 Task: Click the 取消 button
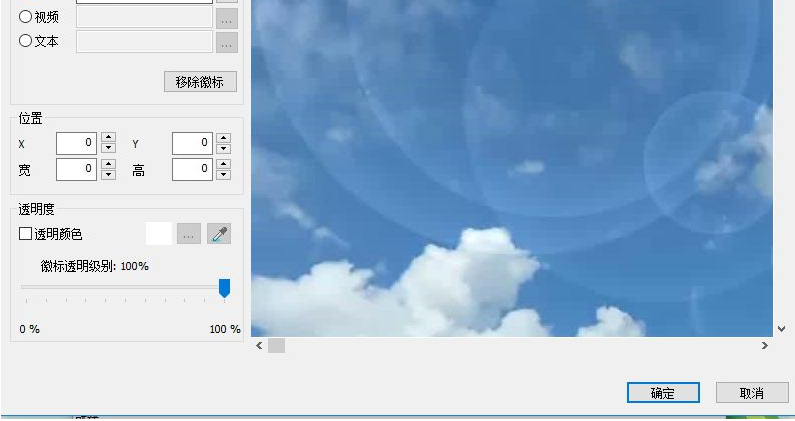pyautogui.click(x=752, y=393)
